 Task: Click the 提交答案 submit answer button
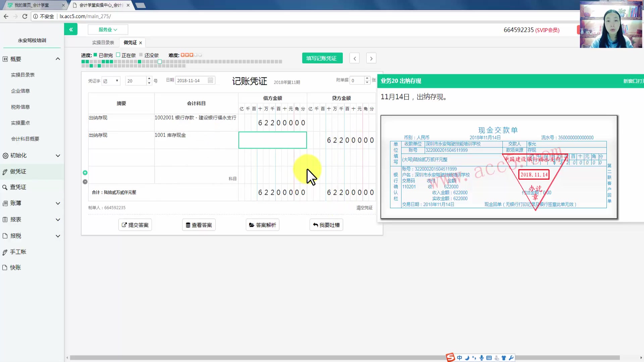pos(135,225)
